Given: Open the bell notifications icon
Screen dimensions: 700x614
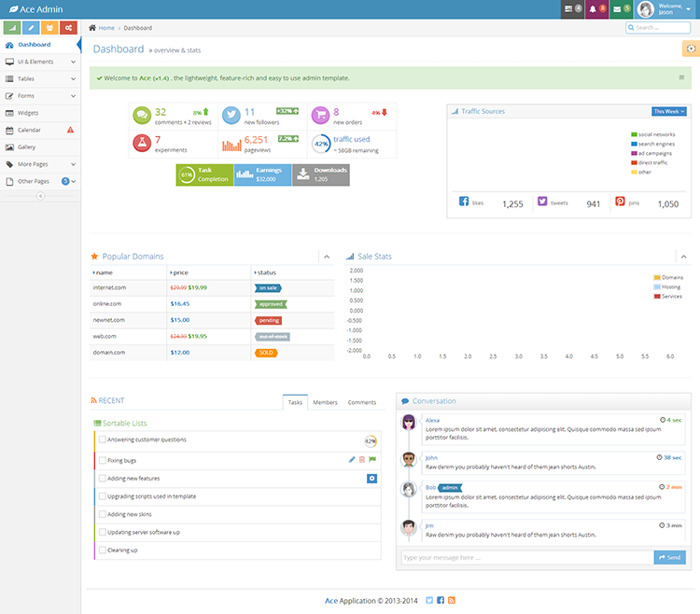Looking at the screenshot, I should (x=596, y=9).
